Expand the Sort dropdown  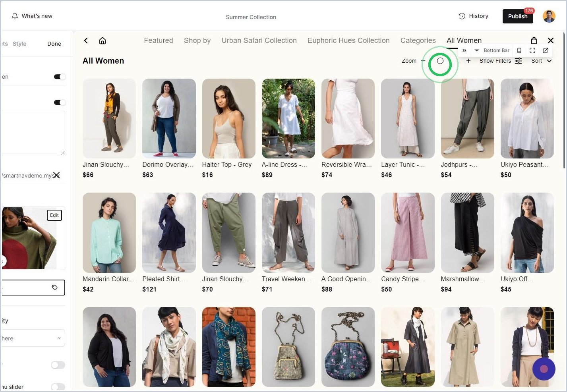click(542, 61)
